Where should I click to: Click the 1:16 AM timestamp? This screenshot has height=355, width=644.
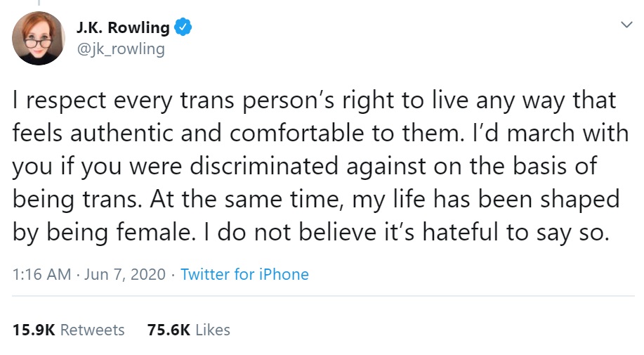point(41,274)
